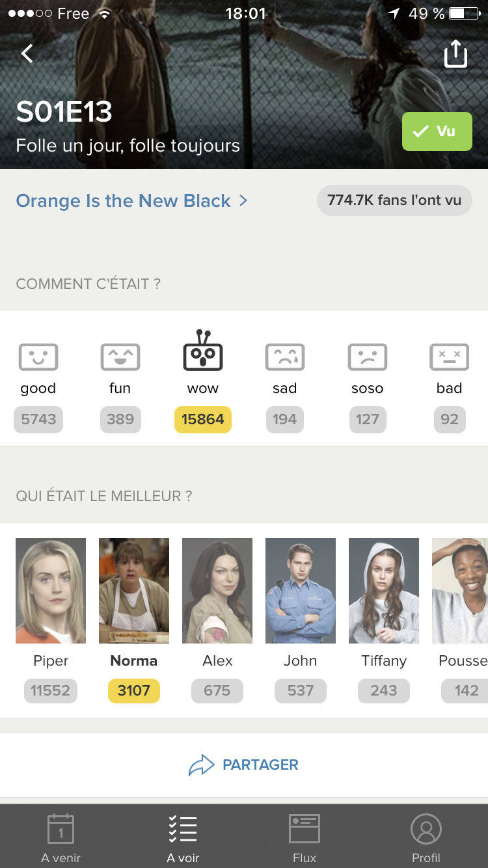Tap the back arrow icon
The height and width of the screenshot is (868, 488).
pyautogui.click(x=27, y=53)
